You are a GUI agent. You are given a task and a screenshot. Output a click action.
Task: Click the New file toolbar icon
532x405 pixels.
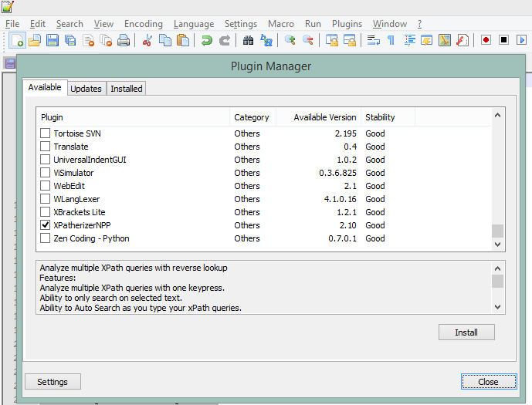[17, 40]
